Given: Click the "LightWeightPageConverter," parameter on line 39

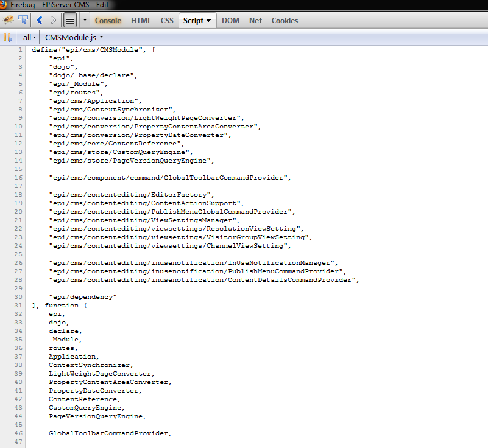Looking at the screenshot, I should pyautogui.click(x=102, y=374).
